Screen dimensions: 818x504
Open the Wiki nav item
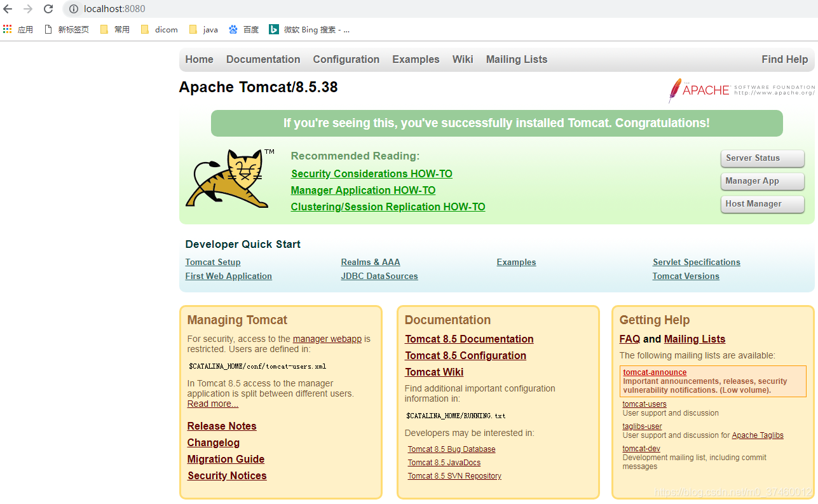click(x=463, y=59)
